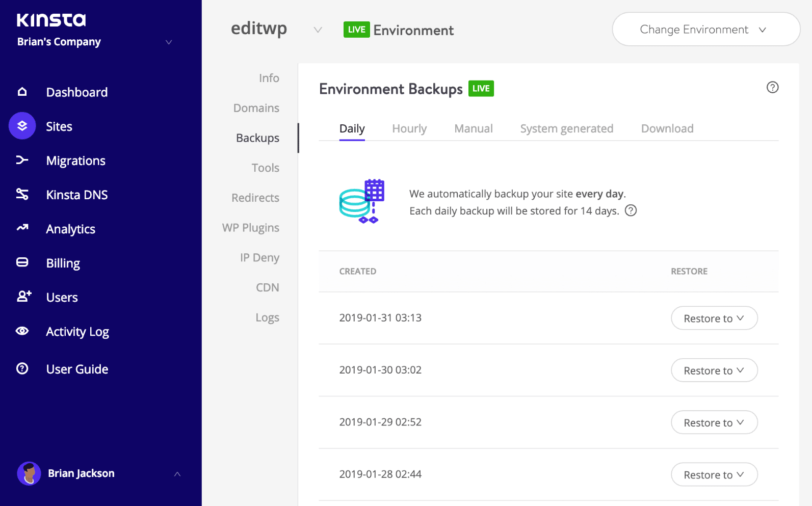Click the 2019-01-28 02:44 backup date
This screenshot has width=812, height=506.
380,474
